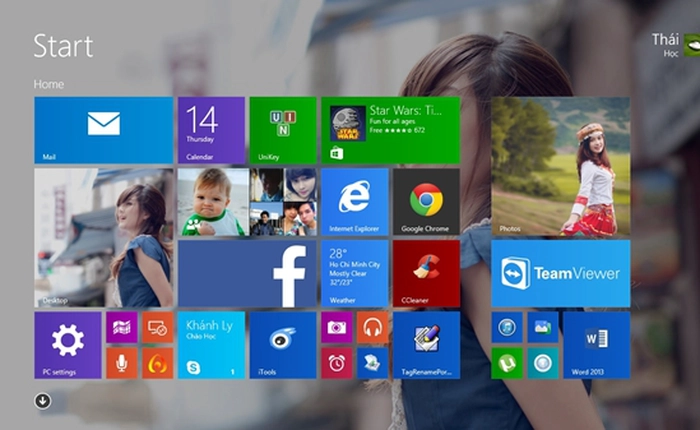
Task: Open the Photos tile
Action: [561, 166]
